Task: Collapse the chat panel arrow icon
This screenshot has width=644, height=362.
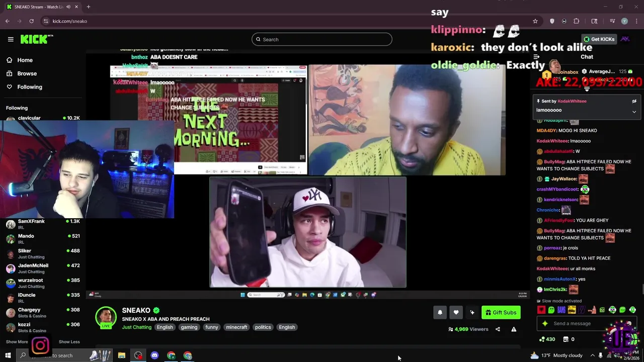Action: tap(536, 57)
